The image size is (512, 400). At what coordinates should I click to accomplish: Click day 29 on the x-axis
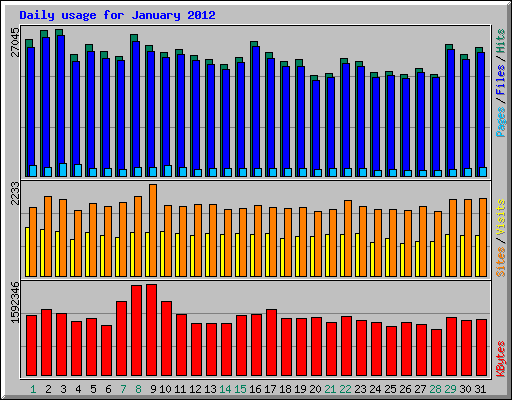click(450, 389)
